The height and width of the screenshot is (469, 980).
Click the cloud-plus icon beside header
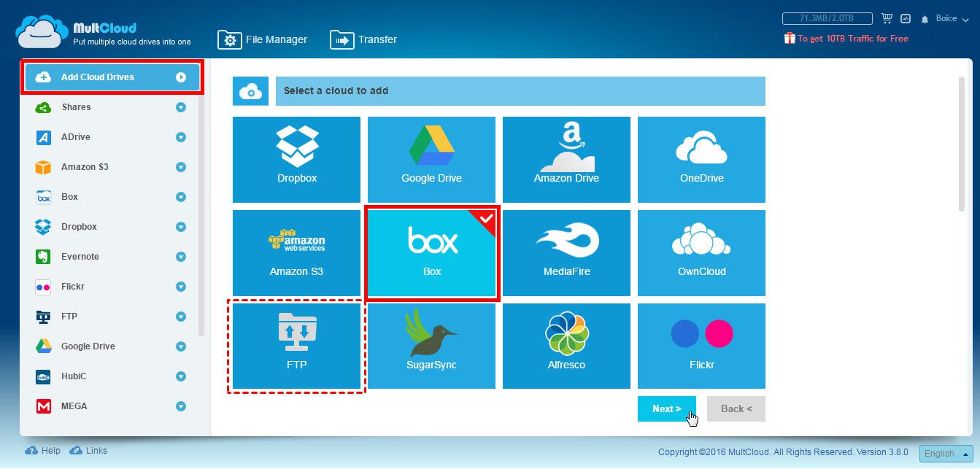[x=250, y=91]
